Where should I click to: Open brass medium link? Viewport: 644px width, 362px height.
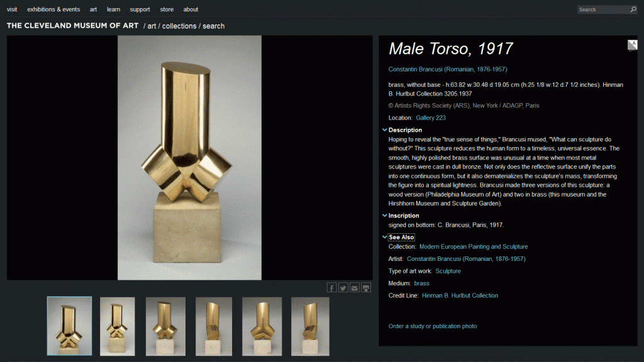(x=421, y=283)
